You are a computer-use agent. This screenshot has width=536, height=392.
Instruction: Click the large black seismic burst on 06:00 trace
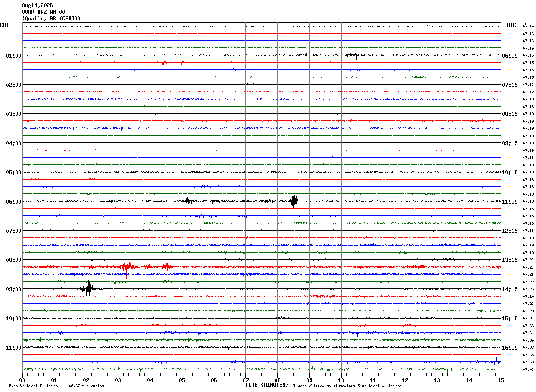[x=293, y=202]
